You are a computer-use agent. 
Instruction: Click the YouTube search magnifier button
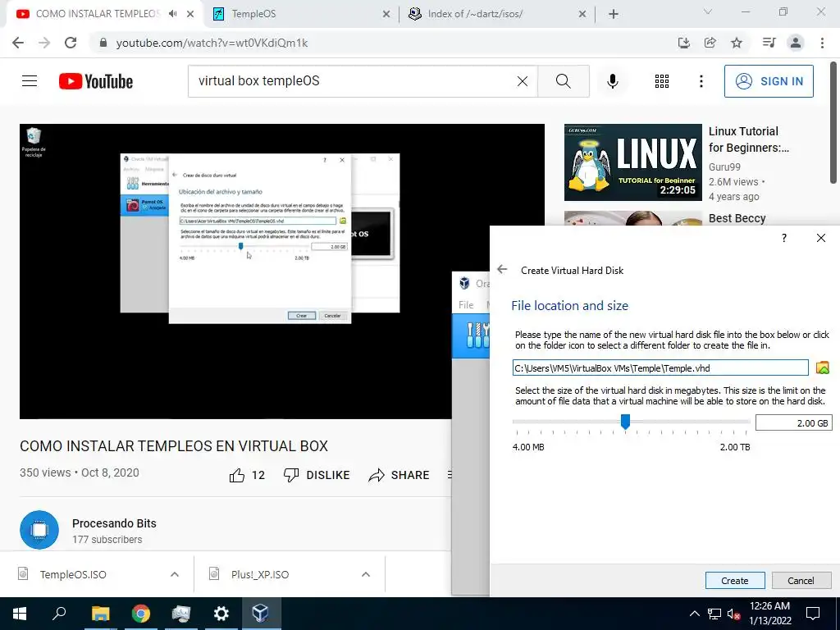(563, 81)
